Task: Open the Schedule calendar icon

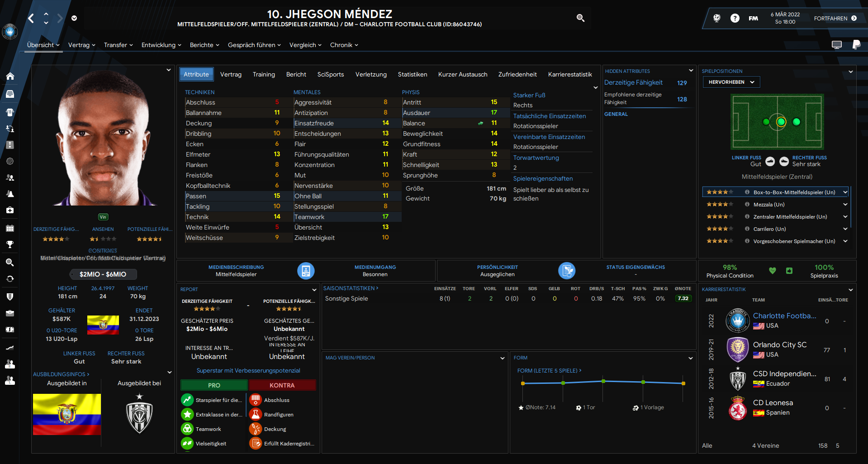Action: (10, 228)
